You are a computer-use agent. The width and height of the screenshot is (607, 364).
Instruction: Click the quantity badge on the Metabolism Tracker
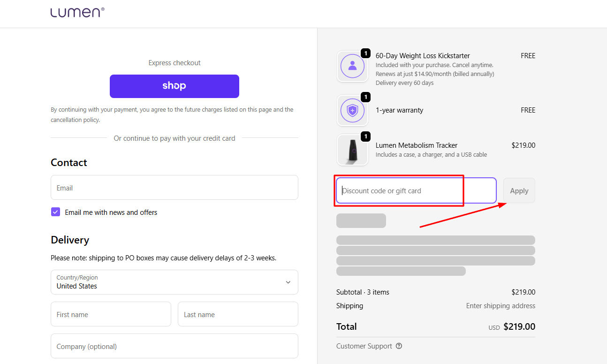tap(365, 136)
